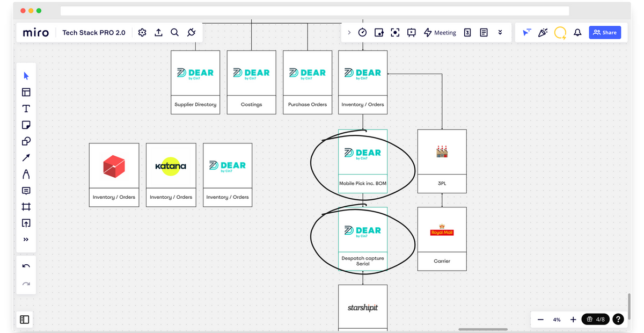
Task: Select the Purchase Orders card
Action: tap(307, 82)
